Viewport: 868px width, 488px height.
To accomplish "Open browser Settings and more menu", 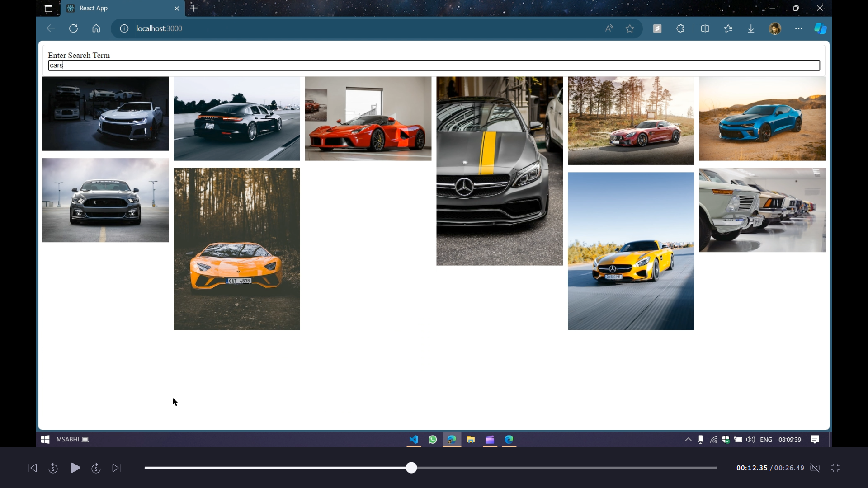I will coord(799,28).
